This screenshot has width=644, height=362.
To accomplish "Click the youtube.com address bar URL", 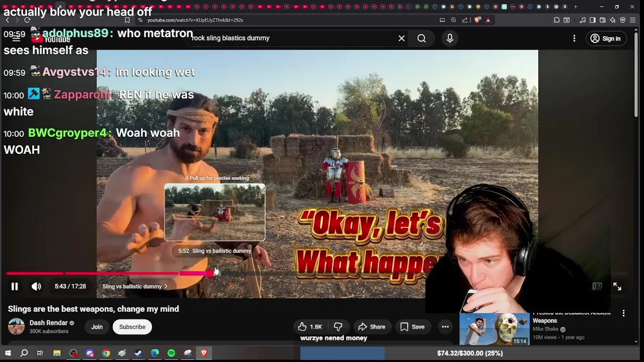I will [x=195, y=20].
